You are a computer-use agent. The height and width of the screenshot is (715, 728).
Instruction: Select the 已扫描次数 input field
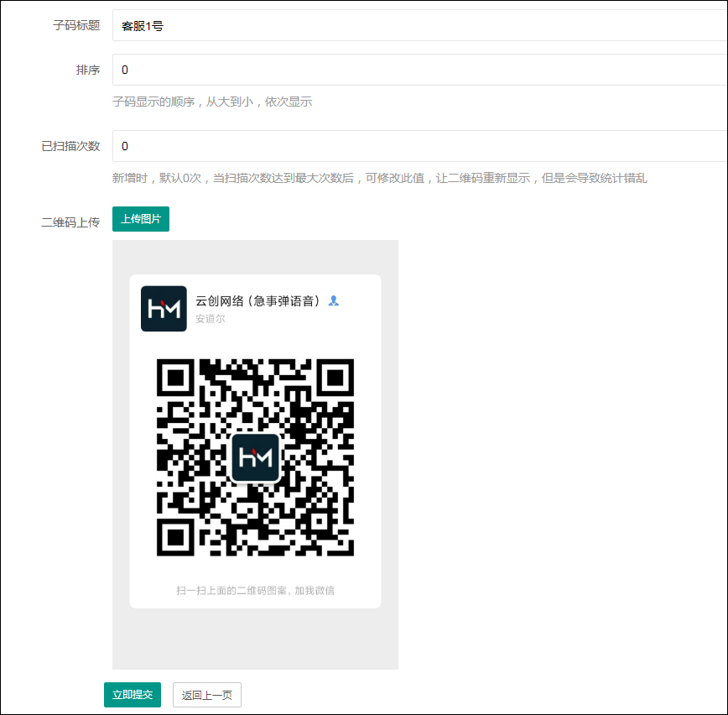click(419, 146)
